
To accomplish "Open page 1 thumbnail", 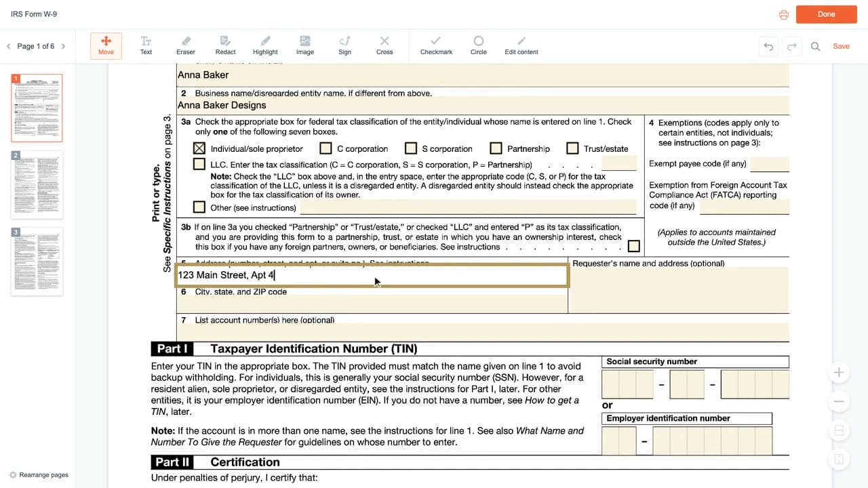I will 37,108.
